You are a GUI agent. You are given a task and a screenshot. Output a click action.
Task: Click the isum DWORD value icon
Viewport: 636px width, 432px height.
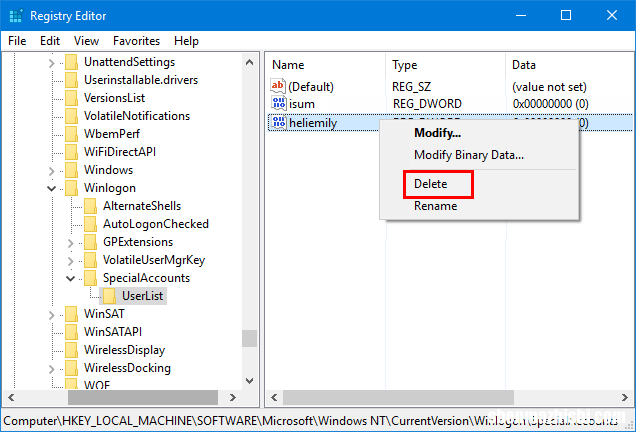click(279, 104)
